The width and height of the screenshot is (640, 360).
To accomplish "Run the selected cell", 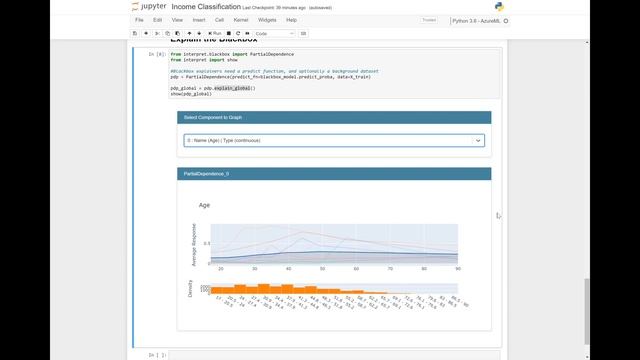I will [215, 33].
